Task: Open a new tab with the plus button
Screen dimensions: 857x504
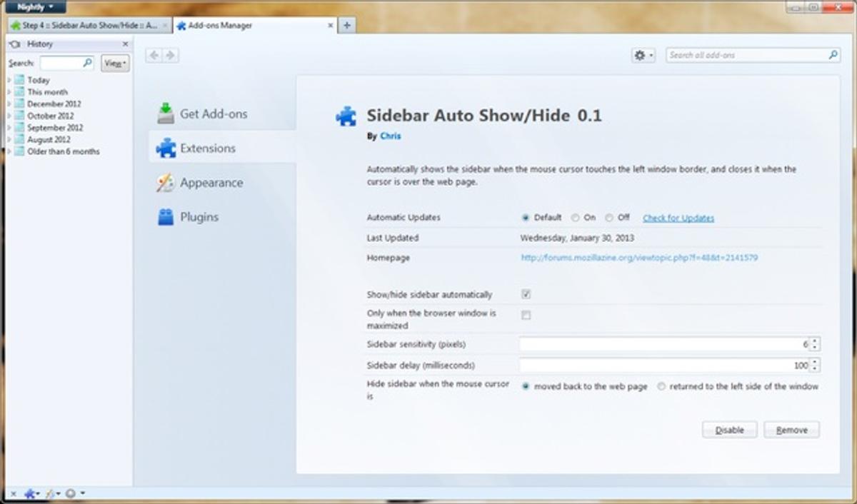Action: point(346,25)
